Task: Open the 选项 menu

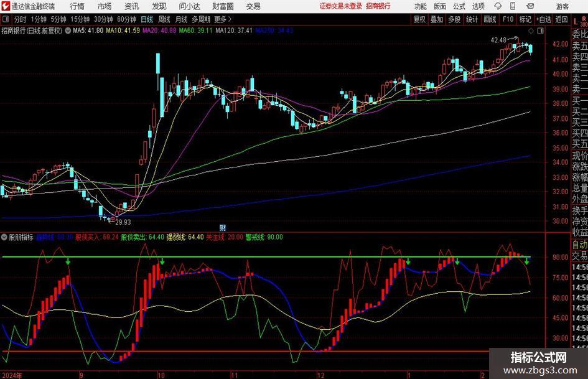Action: tap(478, 6)
